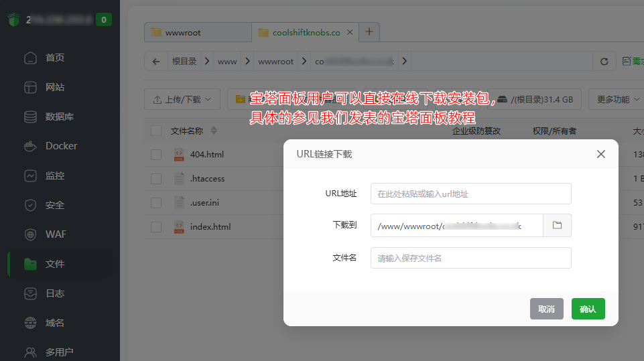Click the WAF shield globe icon
Screen dimensions: 644x361
point(30,234)
